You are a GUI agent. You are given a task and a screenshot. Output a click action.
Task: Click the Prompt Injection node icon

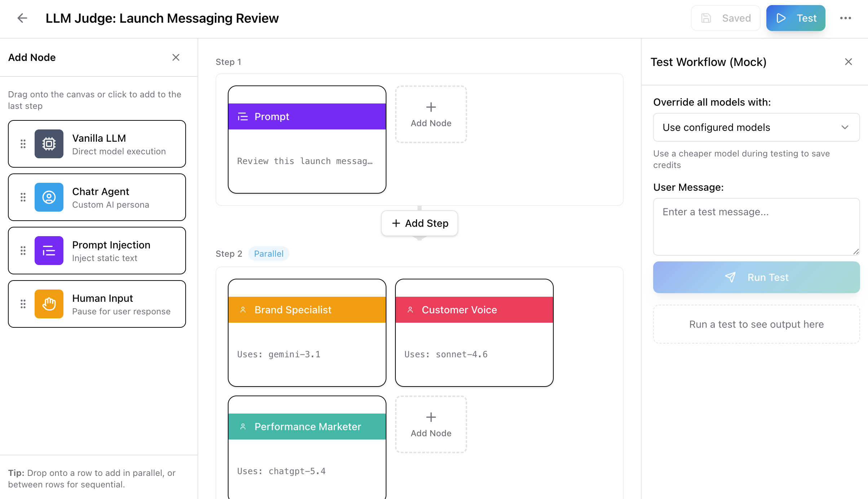pos(49,250)
